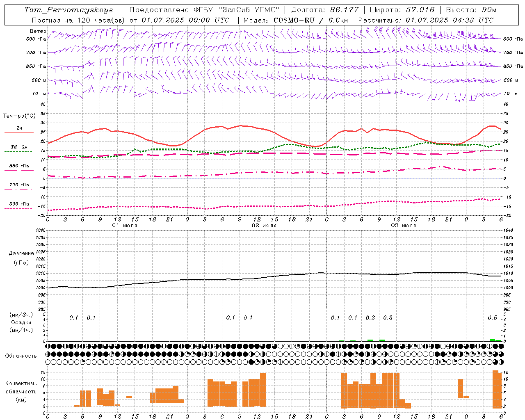The image size is (525, 420).
Task: Click the Осадки precipitation label
Action: click(21, 322)
